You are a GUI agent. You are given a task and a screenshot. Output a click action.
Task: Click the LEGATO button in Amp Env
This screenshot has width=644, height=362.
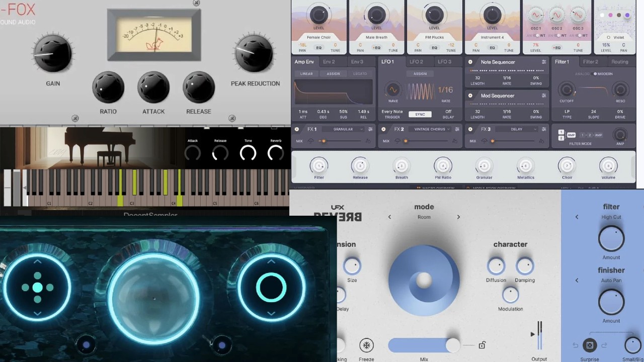[x=360, y=74]
